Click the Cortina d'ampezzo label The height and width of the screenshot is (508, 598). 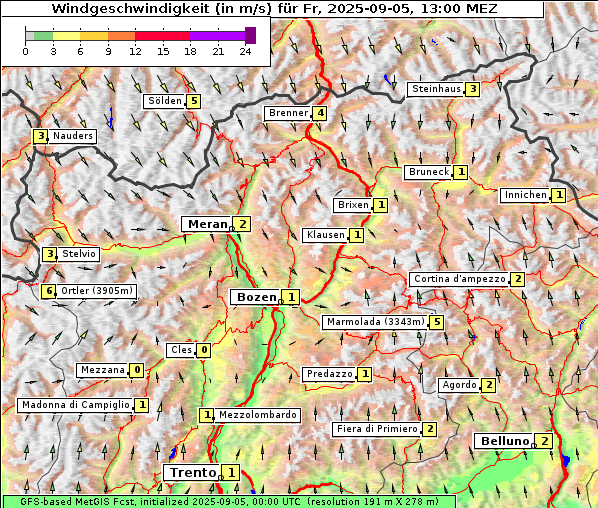tap(459, 279)
